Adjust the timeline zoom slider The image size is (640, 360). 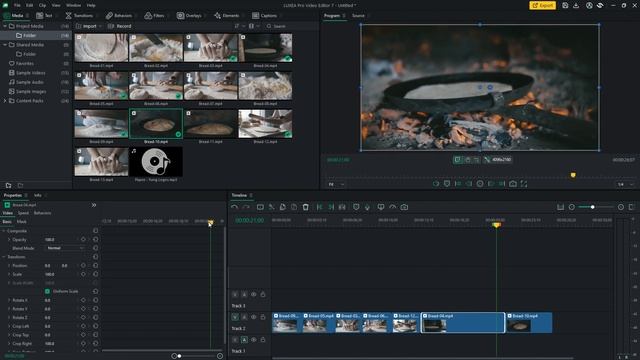pyautogui.click(x=592, y=207)
